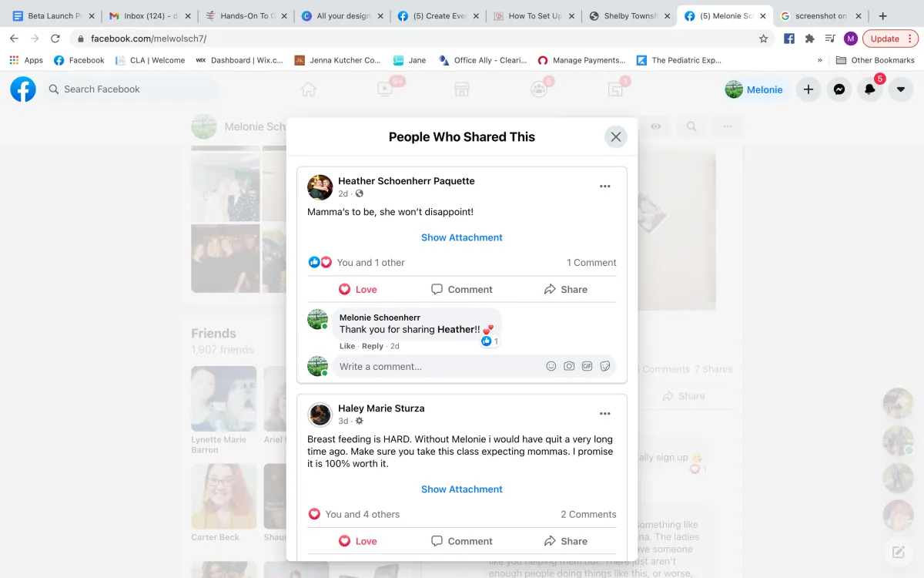Add a sticker to the comment
Viewport: 924px width, 578px height.
point(605,367)
